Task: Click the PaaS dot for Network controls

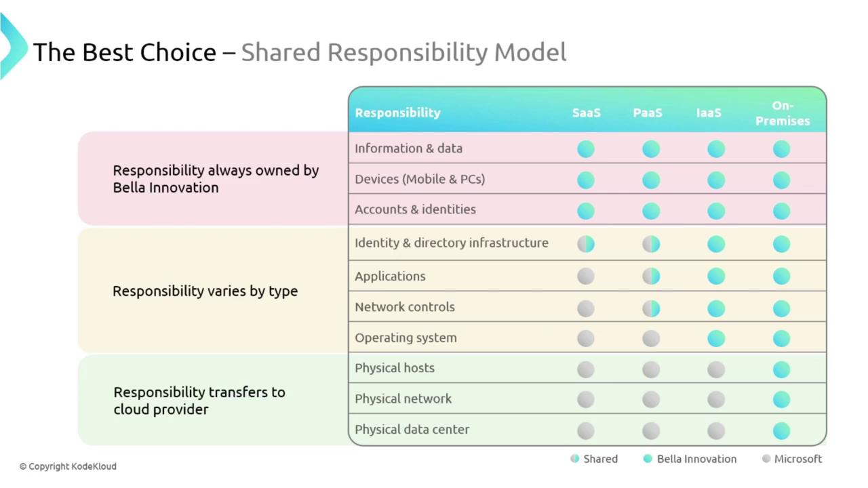Action: click(651, 308)
